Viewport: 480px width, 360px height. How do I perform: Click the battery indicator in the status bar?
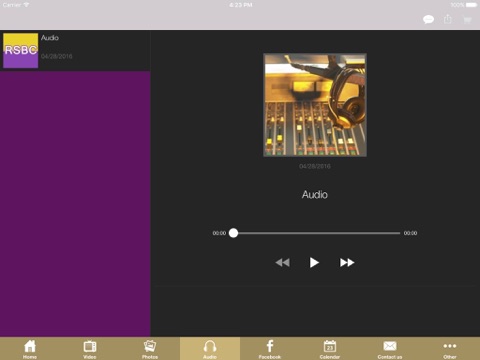tap(471, 5)
